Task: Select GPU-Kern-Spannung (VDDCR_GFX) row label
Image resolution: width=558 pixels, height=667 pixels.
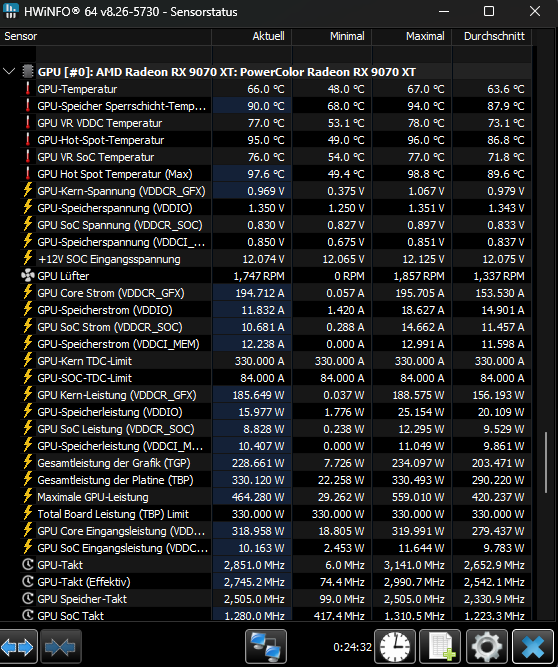Action: click(121, 191)
